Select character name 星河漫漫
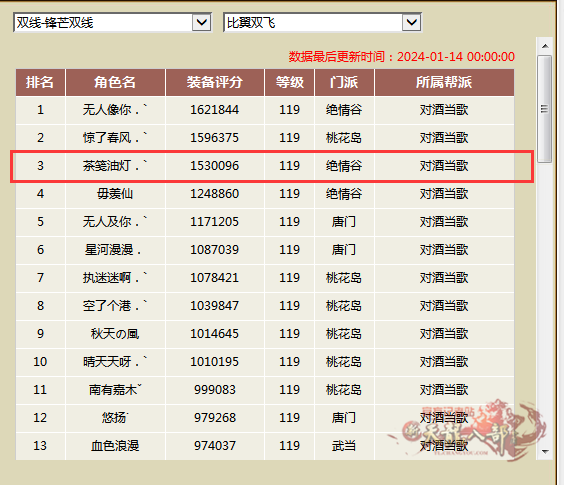Image resolution: width=564 pixels, height=485 pixels. [113, 250]
